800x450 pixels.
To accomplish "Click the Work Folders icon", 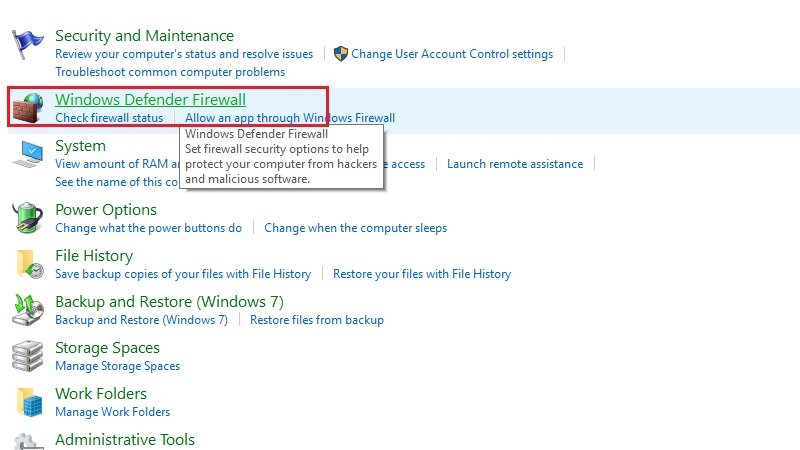I will (x=28, y=401).
